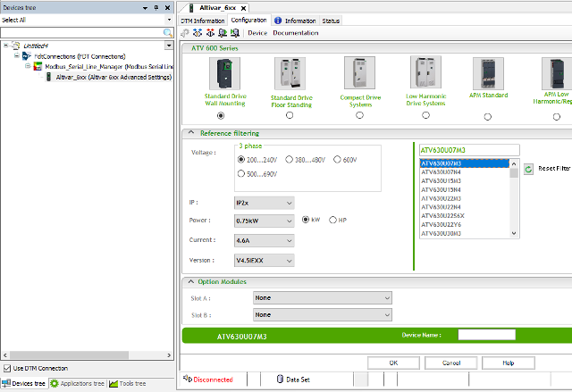Switch to the DTM Information tab
This screenshot has height=392, width=572.
[x=203, y=20]
